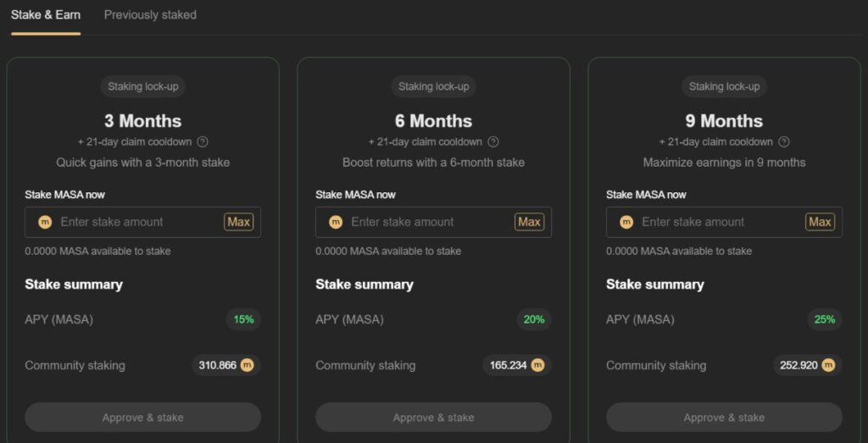Click Max in the 9 Months card
Image resolution: width=868 pixels, height=443 pixels.
(820, 222)
